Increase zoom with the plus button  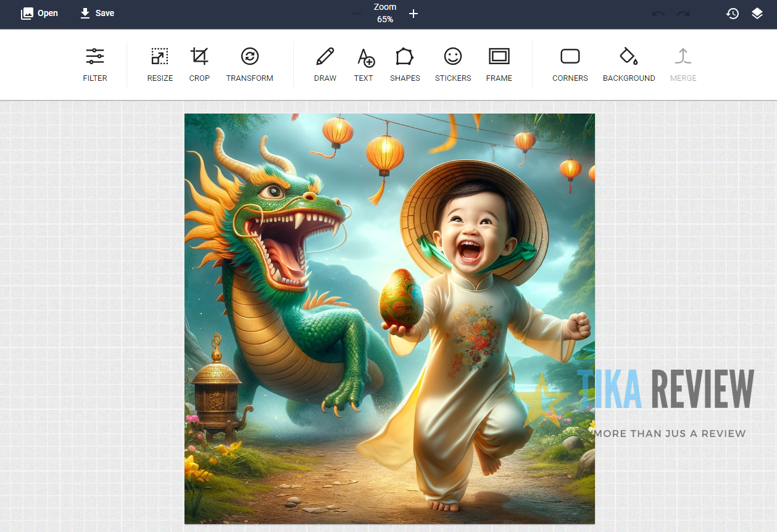coord(413,14)
